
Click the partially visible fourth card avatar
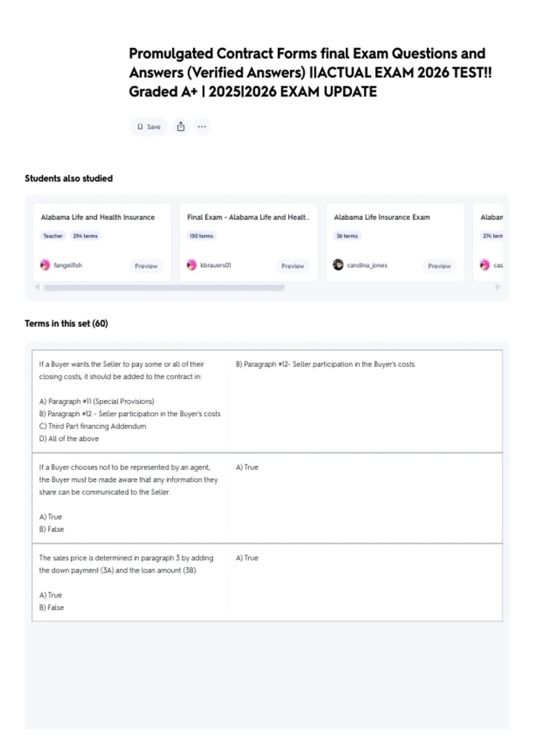coord(485,265)
